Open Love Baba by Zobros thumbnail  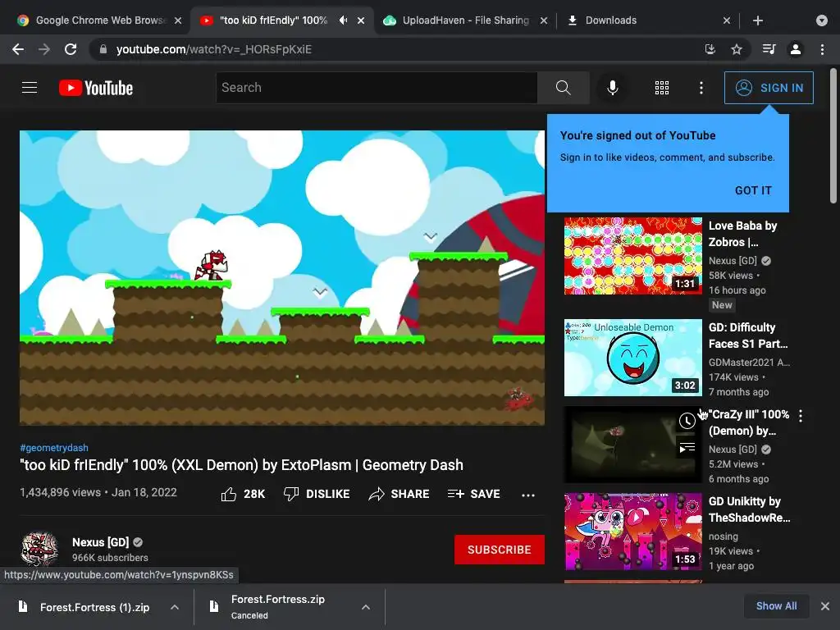point(632,256)
